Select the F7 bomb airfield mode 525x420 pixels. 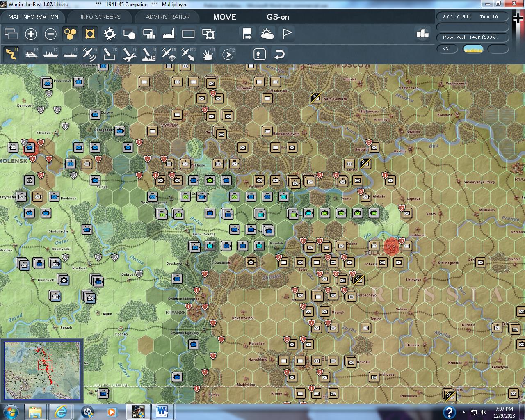tap(129, 54)
